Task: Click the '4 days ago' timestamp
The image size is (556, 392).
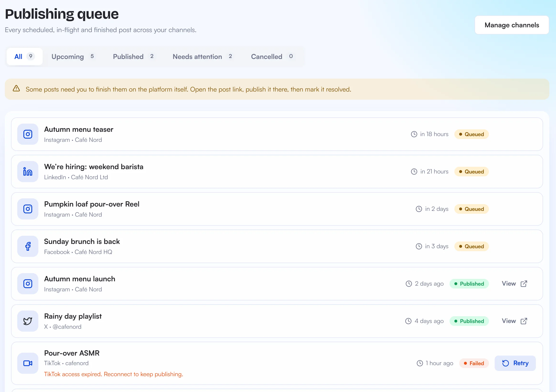Action: [x=429, y=321]
